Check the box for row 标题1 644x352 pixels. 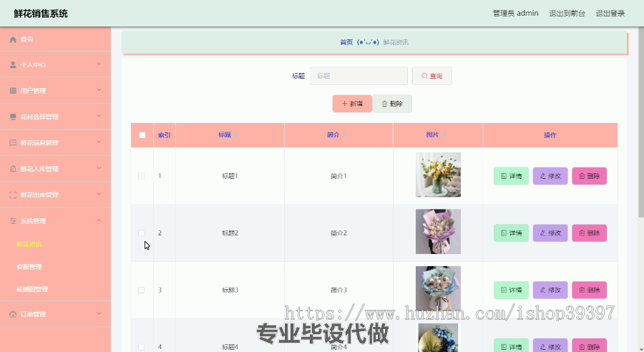[x=141, y=176]
